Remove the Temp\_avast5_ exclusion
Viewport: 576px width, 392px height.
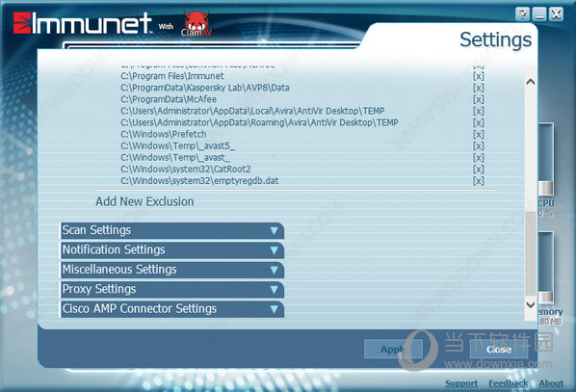coord(478,145)
